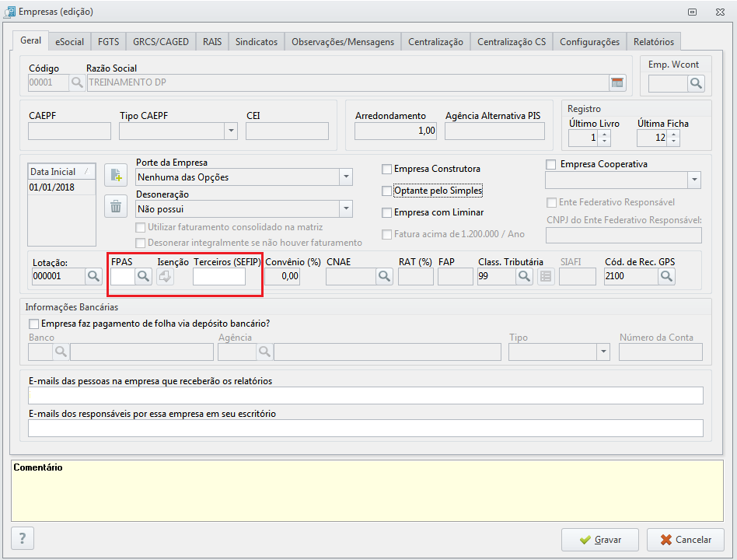Open help with the question mark button

tap(22, 538)
